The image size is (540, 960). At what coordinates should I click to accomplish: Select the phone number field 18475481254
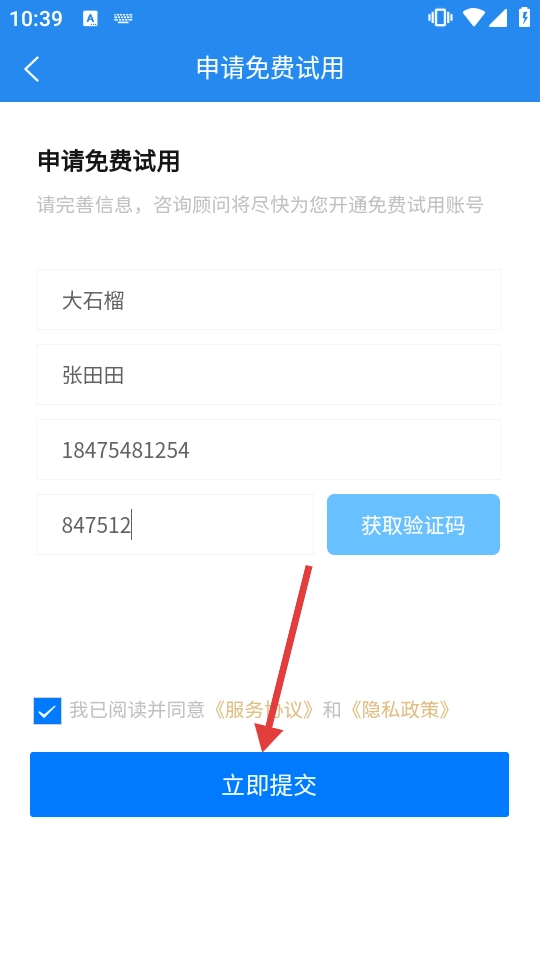click(268, 449)
